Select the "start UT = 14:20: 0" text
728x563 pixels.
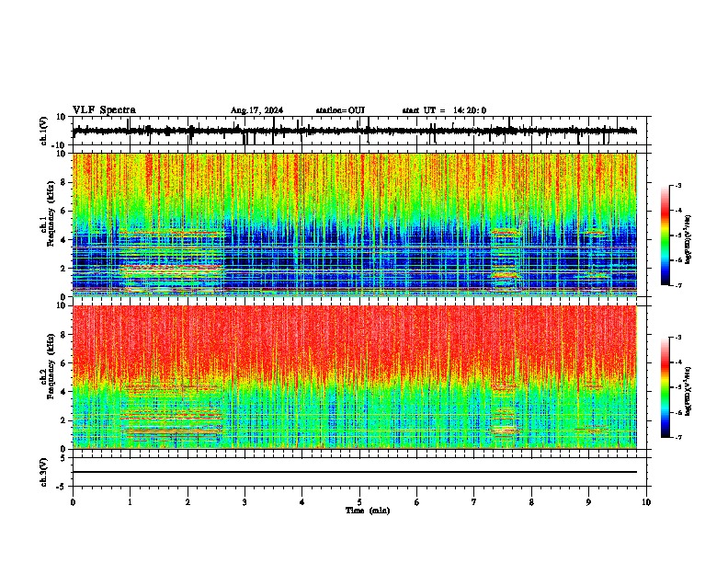(x=444, y=110)
